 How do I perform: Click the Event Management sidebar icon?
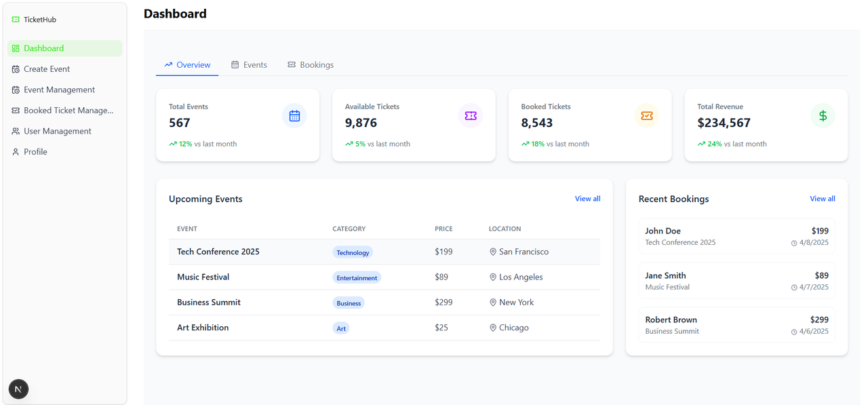click(16, 90)
